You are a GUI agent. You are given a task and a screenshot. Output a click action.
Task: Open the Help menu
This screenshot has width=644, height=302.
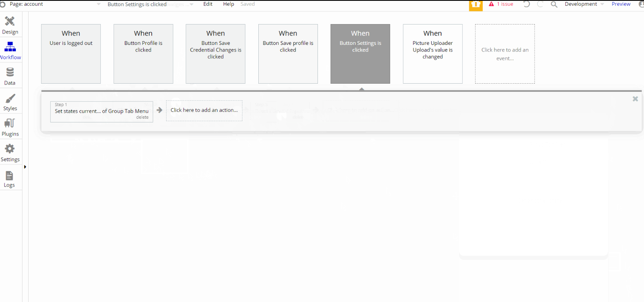229,4
